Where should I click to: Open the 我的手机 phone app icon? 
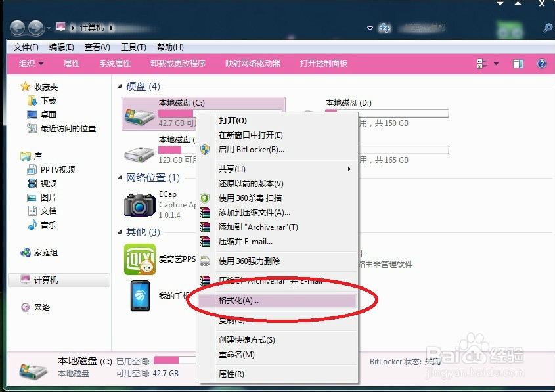[139, 295]
